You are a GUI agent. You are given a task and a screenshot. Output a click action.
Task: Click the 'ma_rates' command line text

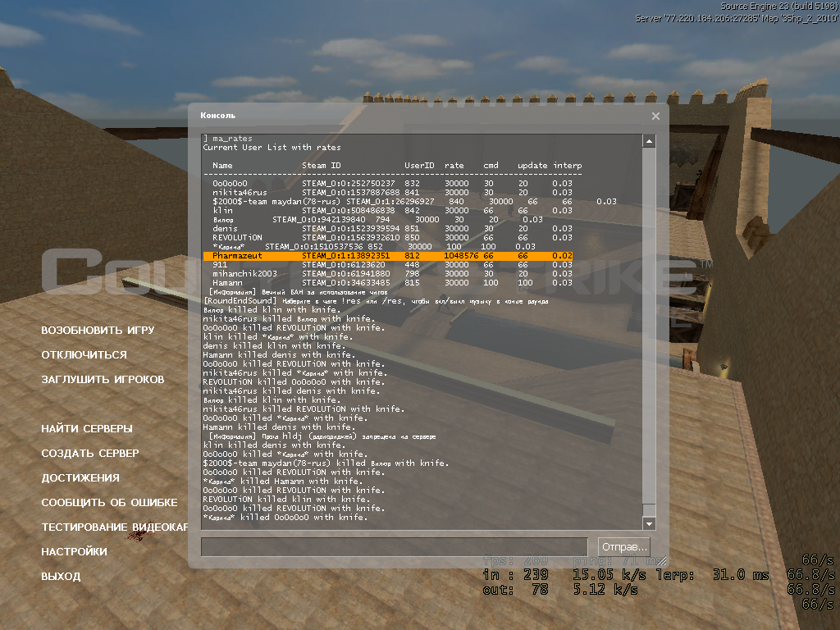tap(232, 138)
